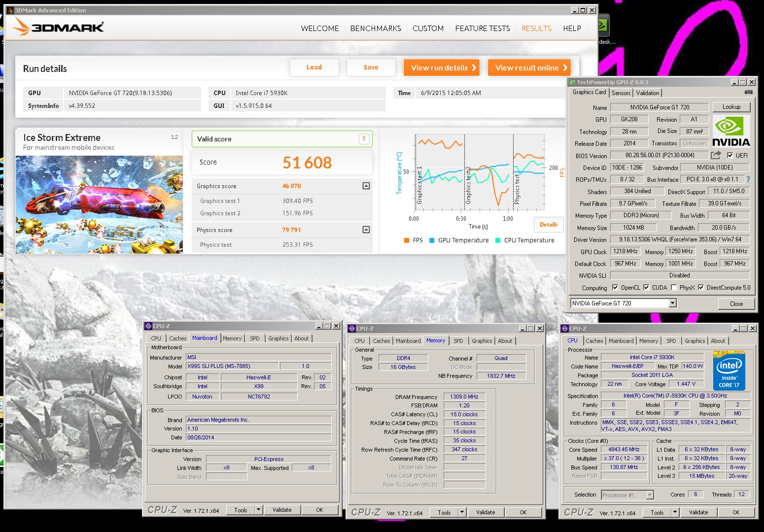Viewport: 764px width, 532px height.
Task: Select the RESULTS tab in 3DMark
Action: point(536,29)
